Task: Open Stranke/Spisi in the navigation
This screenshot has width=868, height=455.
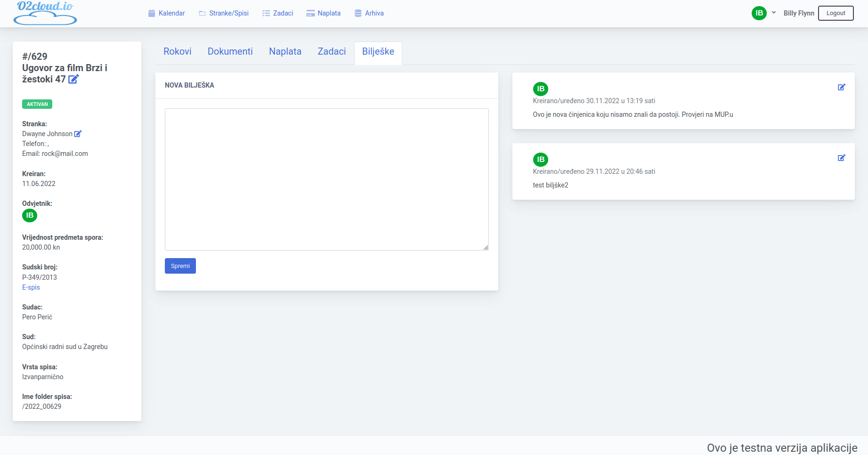Action: click(224, 13)
